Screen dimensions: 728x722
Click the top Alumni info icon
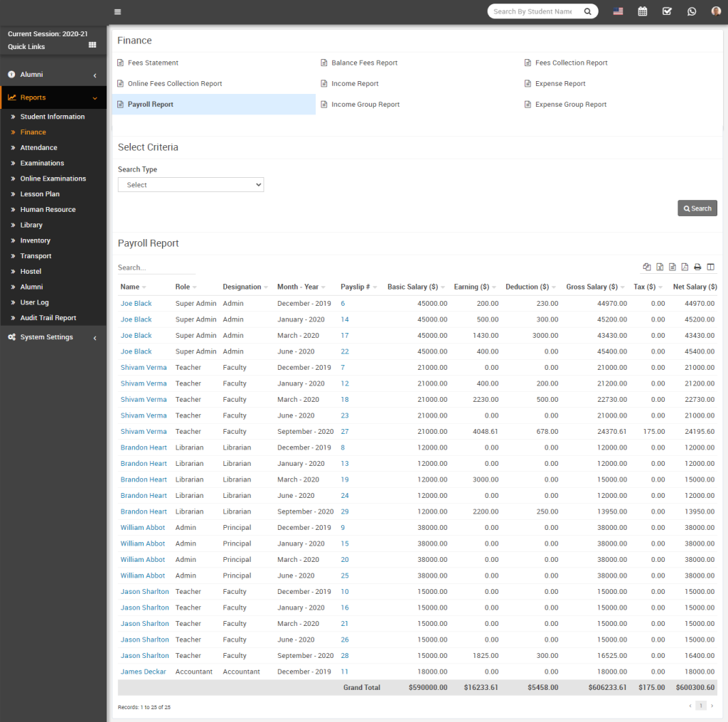coord(11,75)
